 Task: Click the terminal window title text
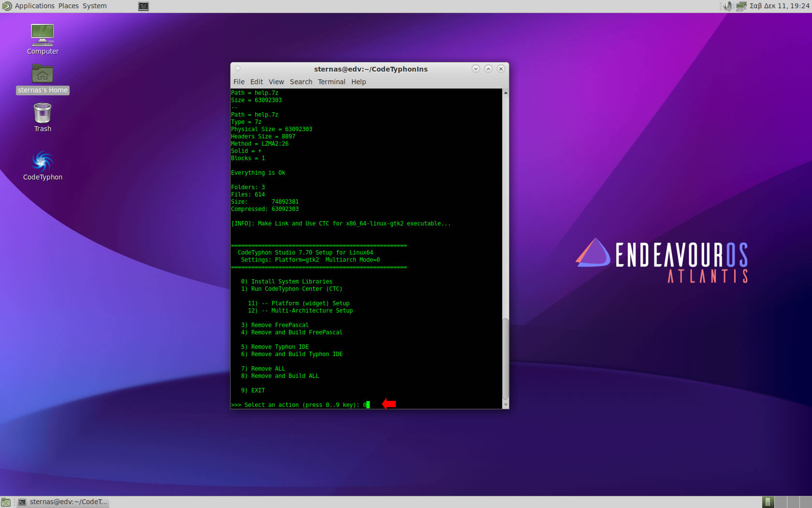371,69
